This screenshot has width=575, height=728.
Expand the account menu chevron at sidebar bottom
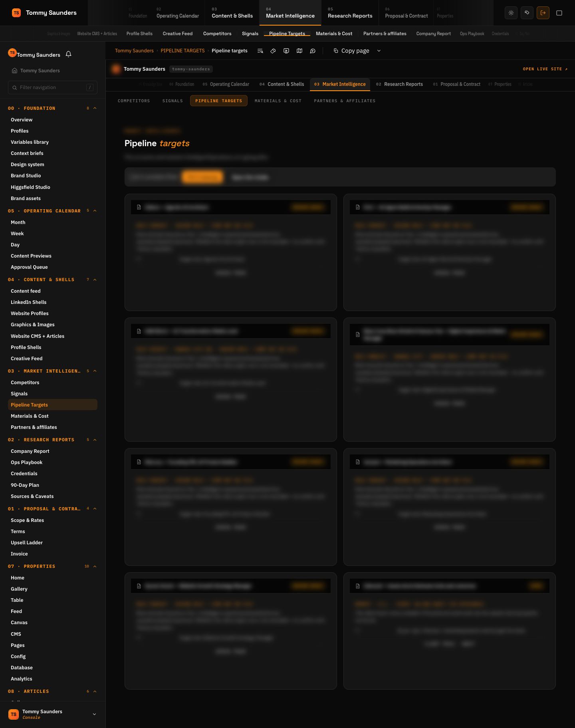click(x=94, y=714)
